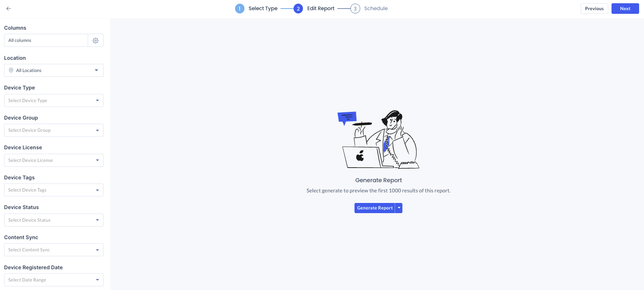Viewport: 644px width, 290px height.
Task: Expand Select Device License dropdown
Action: tap(54, 160)
